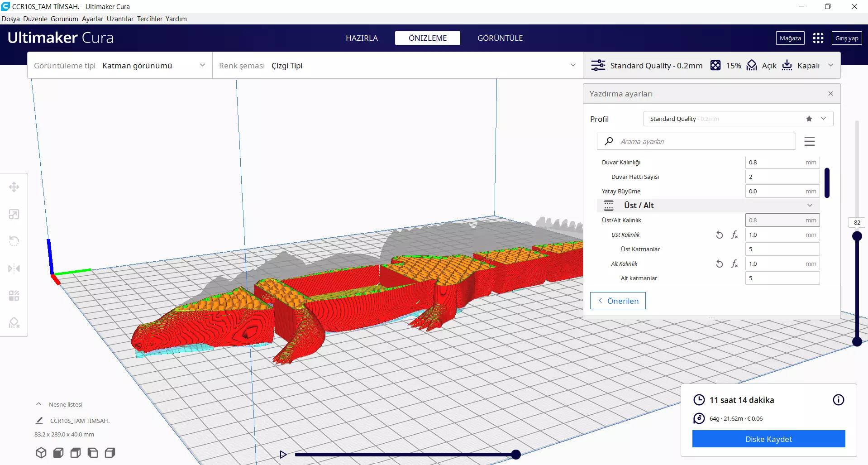Image resolution: width=868 pixels, height=465 pixels.
Task: Open the Görünüm menu
Action: click(64, 19)
